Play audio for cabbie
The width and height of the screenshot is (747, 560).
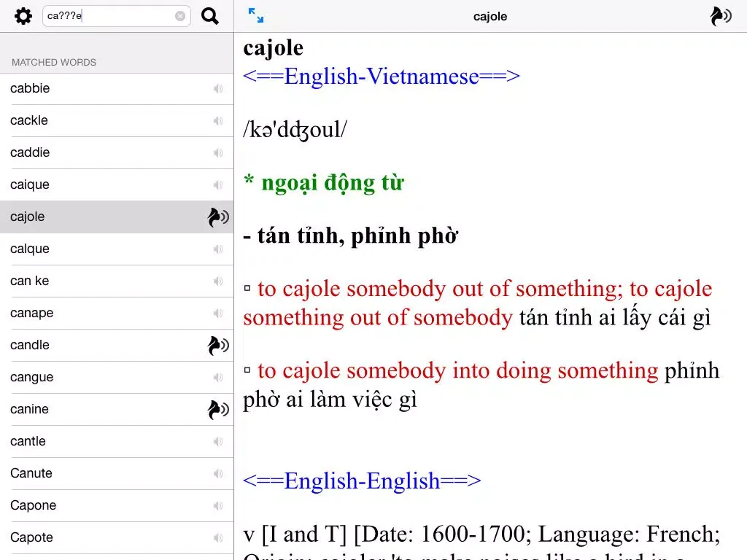click(217, 88)
